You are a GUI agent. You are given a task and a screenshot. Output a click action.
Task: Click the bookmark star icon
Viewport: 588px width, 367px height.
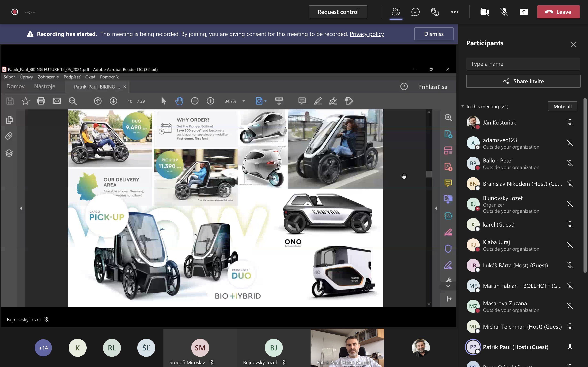click(x=26, y=101)
